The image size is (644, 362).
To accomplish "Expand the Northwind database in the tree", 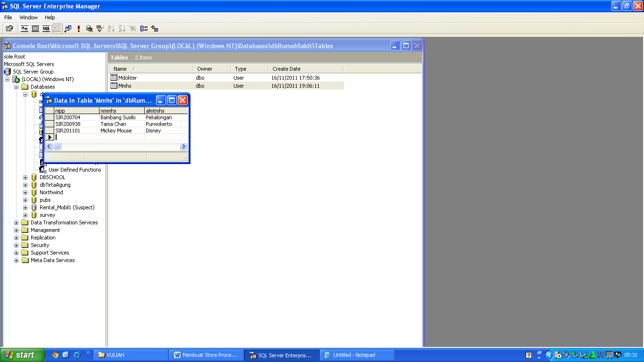I will click(x=26, y=192).
